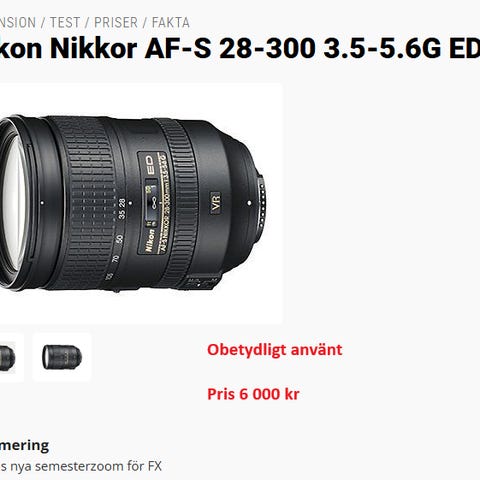This screenshot has width=480, height=480.
Task: Click the gold VR badge on lens
Action: click(216, 201)
